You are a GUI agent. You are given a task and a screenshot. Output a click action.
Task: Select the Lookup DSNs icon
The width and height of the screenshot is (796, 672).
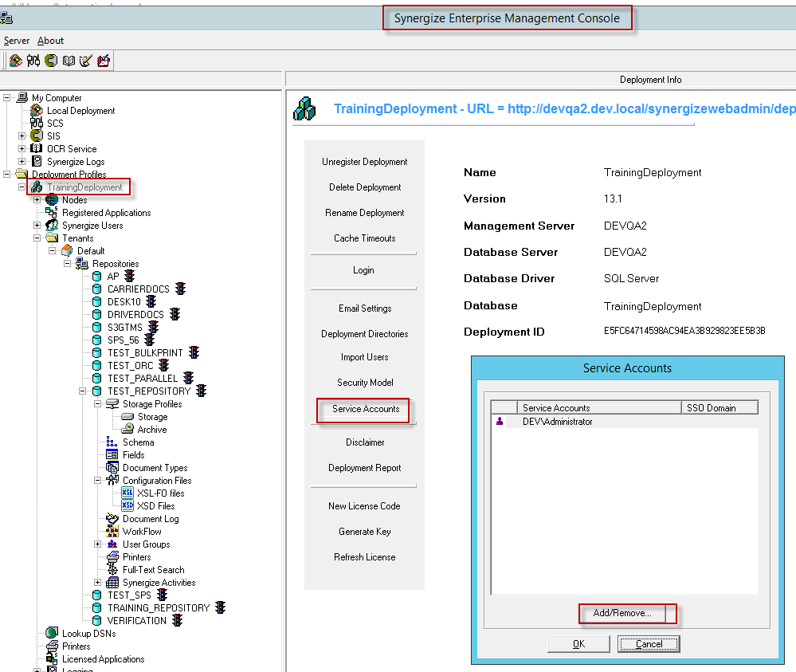[x=52, y=634]
